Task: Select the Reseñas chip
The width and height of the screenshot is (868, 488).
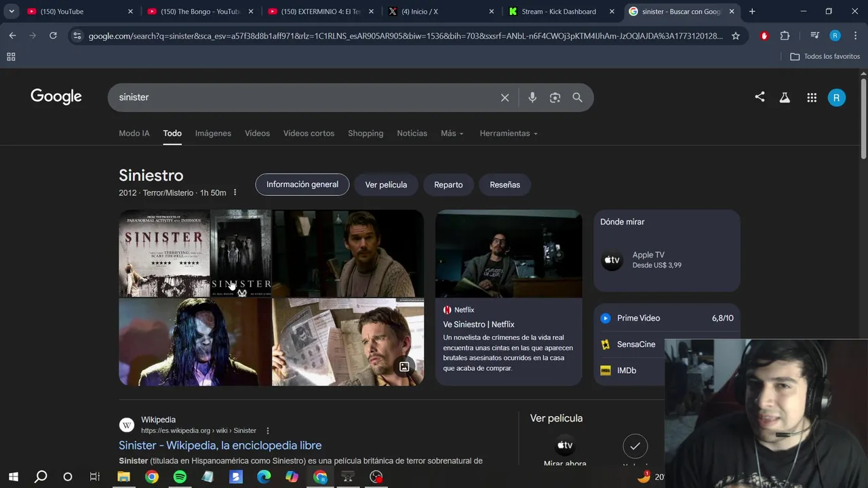Action: (505, 184)
